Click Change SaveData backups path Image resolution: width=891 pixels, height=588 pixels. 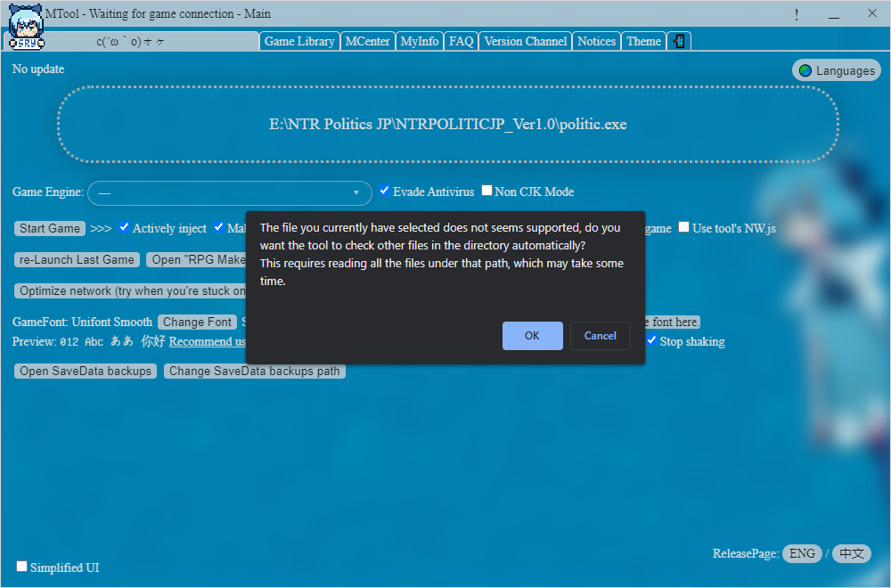click(x=255, y=371)
